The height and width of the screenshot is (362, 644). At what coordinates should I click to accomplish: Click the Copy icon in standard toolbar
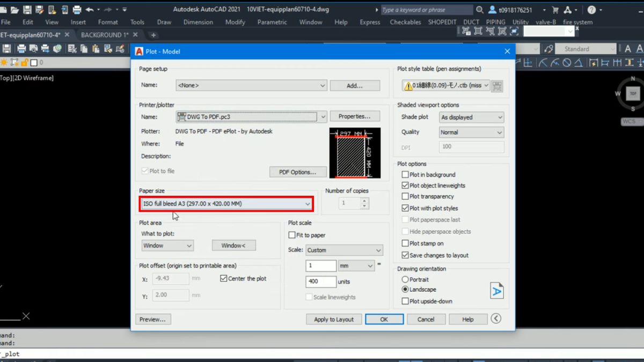pyautogui.click(x=84, y=49)
